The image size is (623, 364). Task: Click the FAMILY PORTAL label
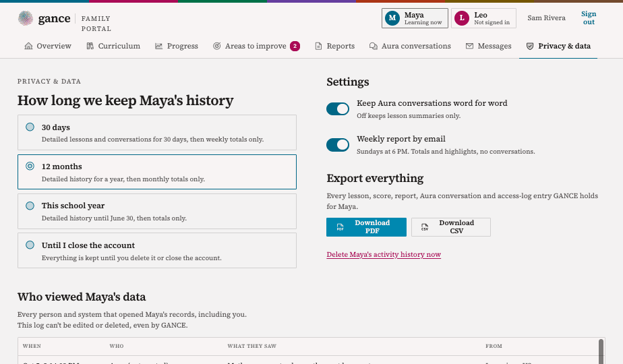click(96, 24)
